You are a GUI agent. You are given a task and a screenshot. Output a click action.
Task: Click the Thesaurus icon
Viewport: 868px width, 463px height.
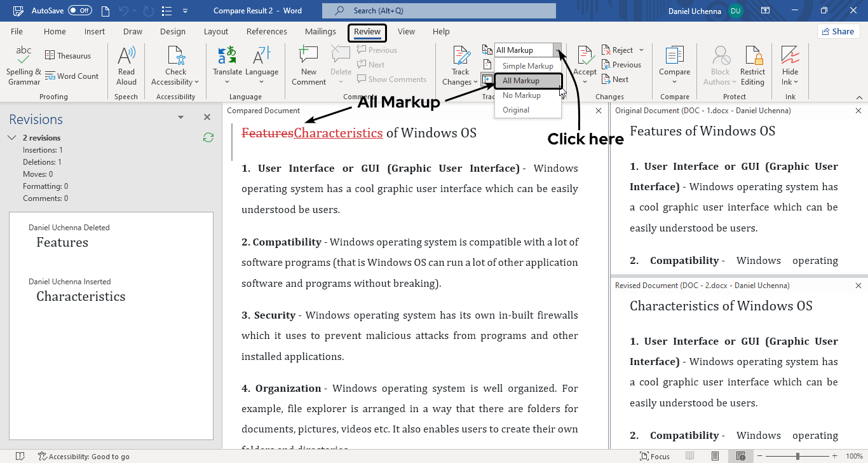pyautogui.click(x=50, y=56)
